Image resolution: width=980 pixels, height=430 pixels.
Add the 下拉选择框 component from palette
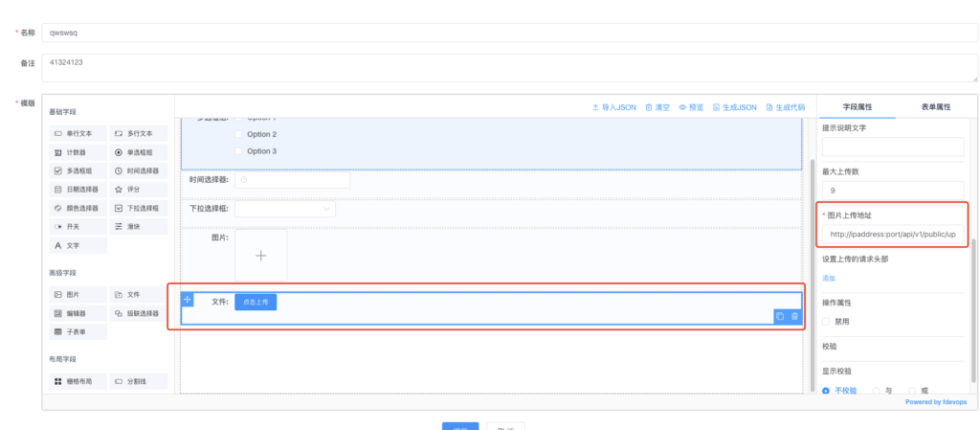pyautogui.click(x=138, y=208)
